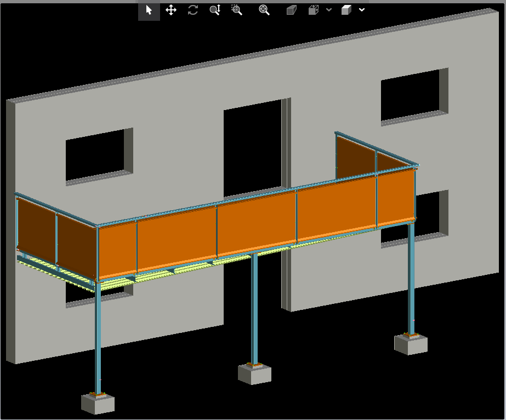The height and width of the screenshot is (420, 506).
Task: Expand the white cube style dropdown arrow
Action: (362, 10)
